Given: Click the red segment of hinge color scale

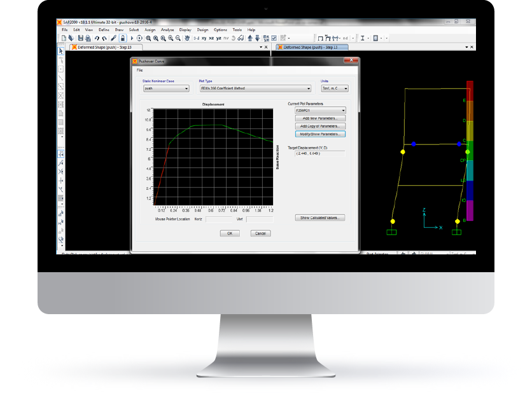Looking at the screenshot, I should click(470, 91).
